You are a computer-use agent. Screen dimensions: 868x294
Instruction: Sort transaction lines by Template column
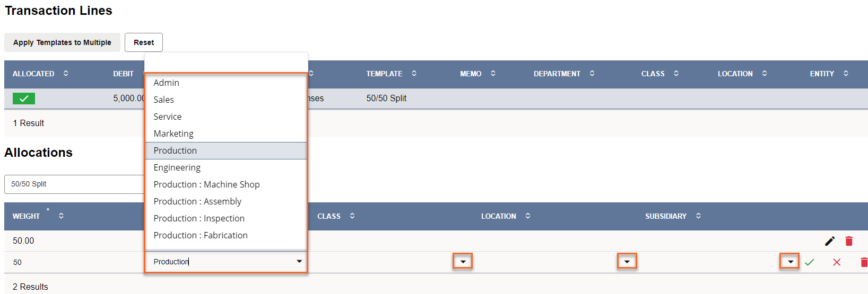[x=414, y=74]
